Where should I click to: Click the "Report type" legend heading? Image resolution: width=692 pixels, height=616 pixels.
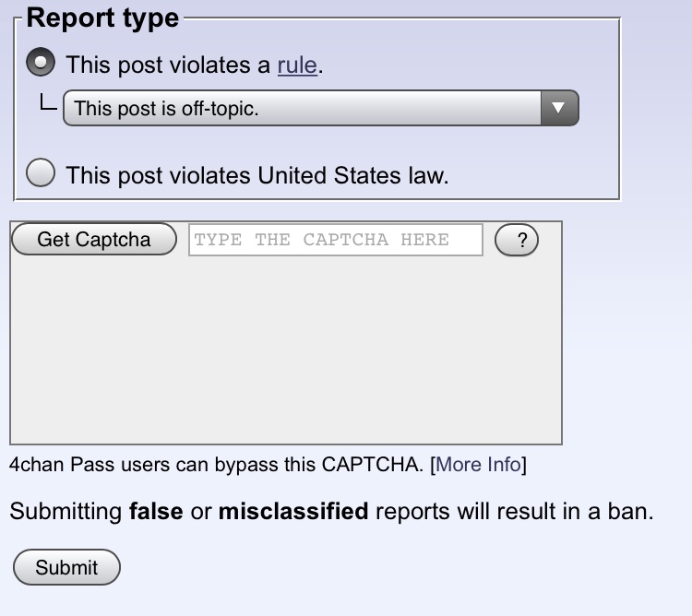(x=102, y=18)
